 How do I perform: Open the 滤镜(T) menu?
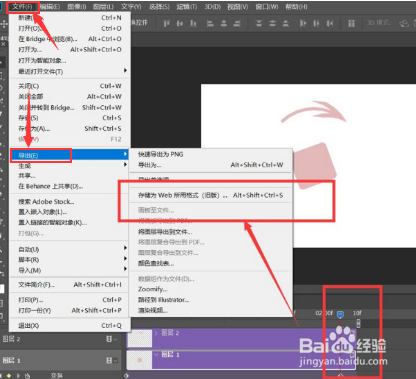pyautogui.click(x=186, y=7)
